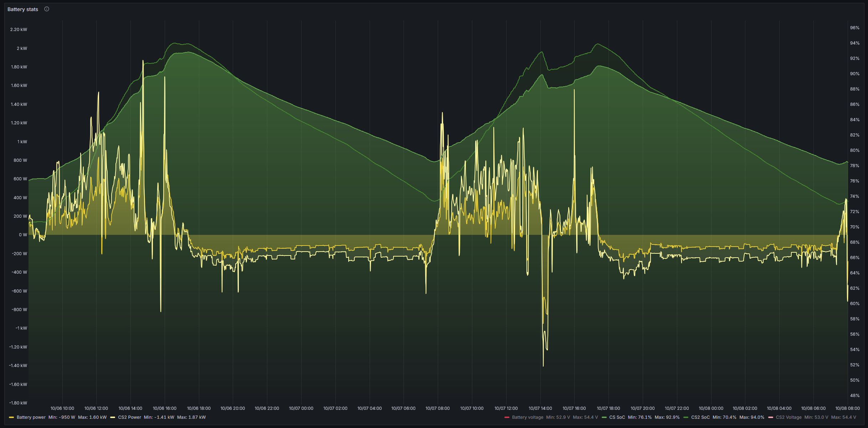Toggle the CS2 Power legend series
The height and width of the screenshot is (428, 868).
[x=129, y=417]
